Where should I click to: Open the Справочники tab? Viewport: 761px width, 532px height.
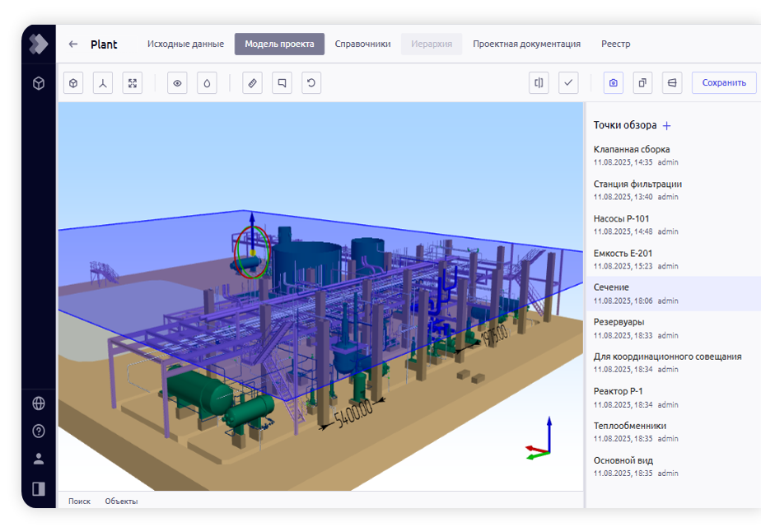tap(362, 44)
